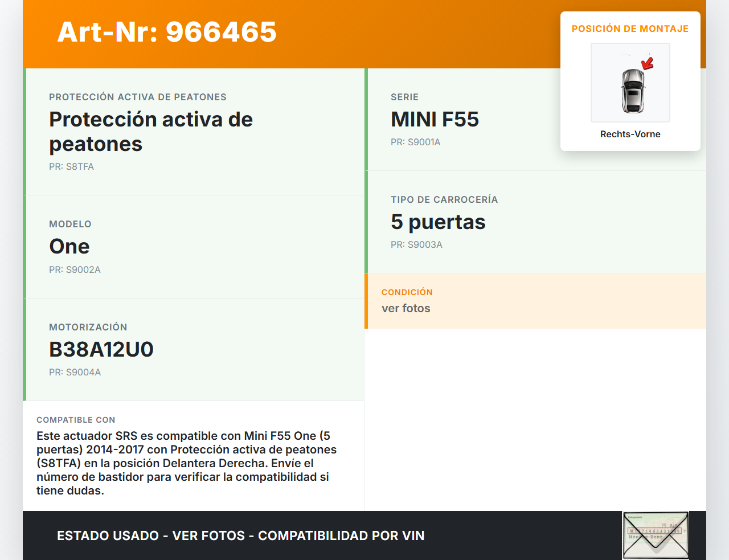Click the PR: S9001A code
Image resolution: width=729 pixels, height=560 pixels.
click(x=416, y=142)
